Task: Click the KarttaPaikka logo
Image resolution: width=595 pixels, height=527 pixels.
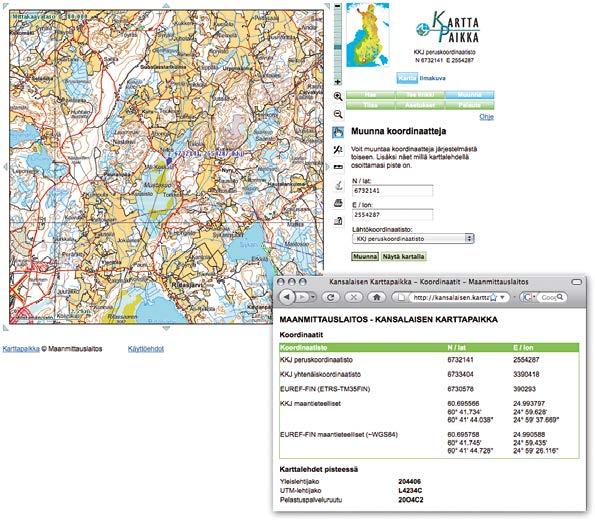Action: click(448, 28)
